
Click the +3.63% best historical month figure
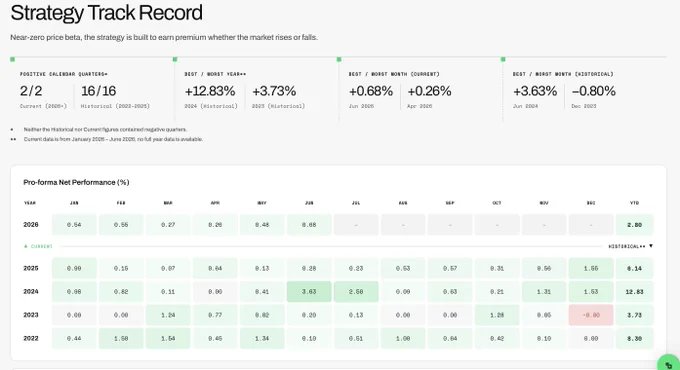535,91
